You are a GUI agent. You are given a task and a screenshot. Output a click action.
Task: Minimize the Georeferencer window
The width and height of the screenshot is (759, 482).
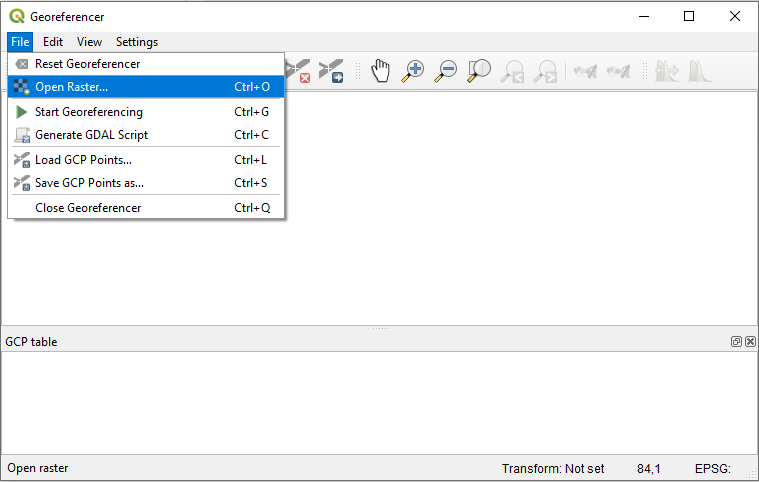point(644,16)
